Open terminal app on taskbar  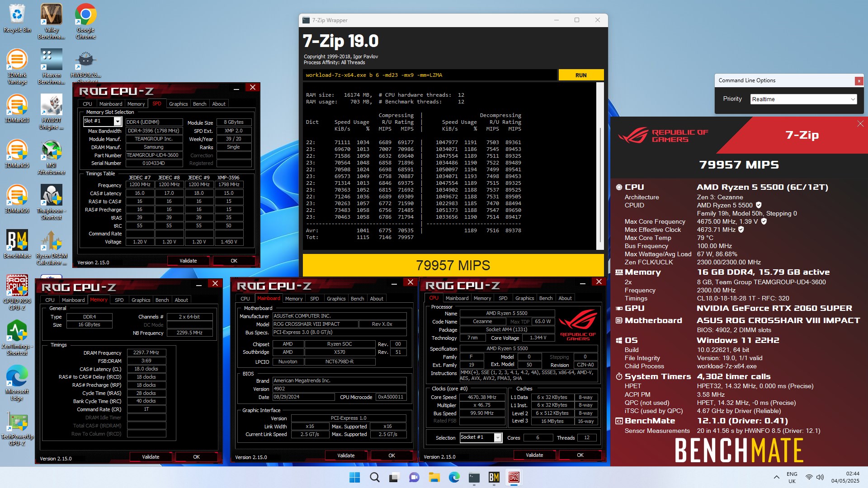click(x=474, y=477)
